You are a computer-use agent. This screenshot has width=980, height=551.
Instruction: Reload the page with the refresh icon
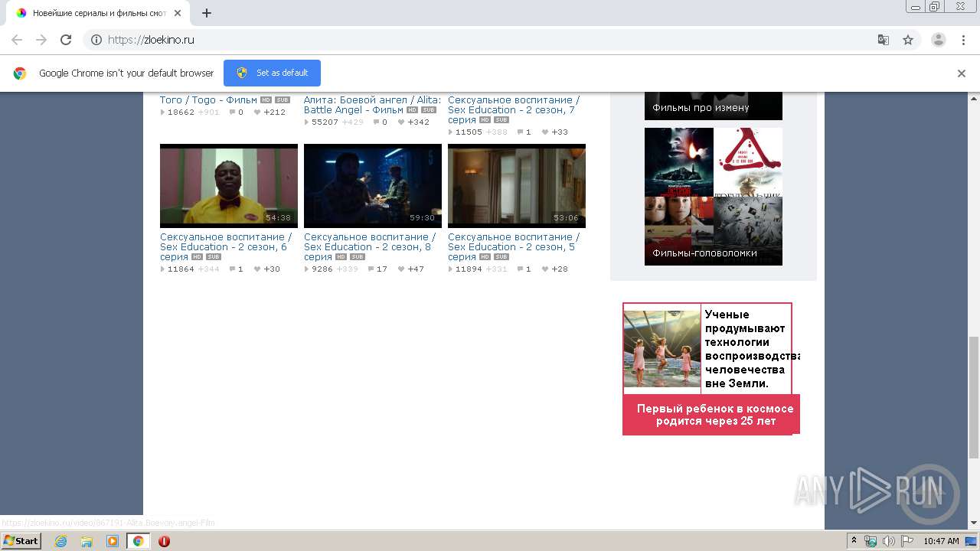66,40
